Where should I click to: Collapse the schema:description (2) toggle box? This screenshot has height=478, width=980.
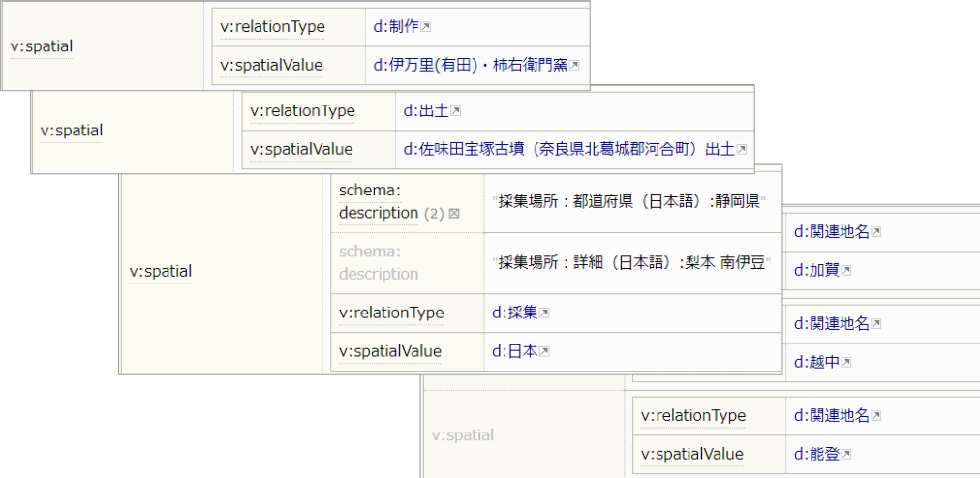[x=454, y=213]
